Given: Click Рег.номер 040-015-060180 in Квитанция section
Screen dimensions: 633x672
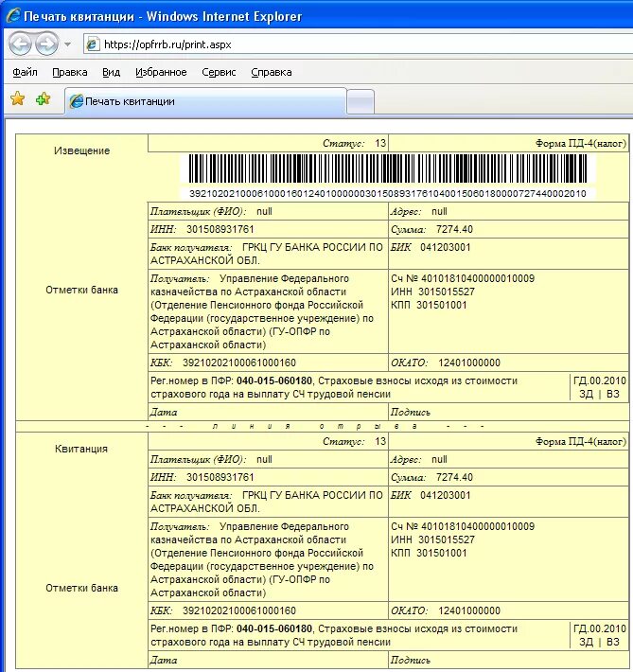Looking at the screenshot, I should pos(232,628).
